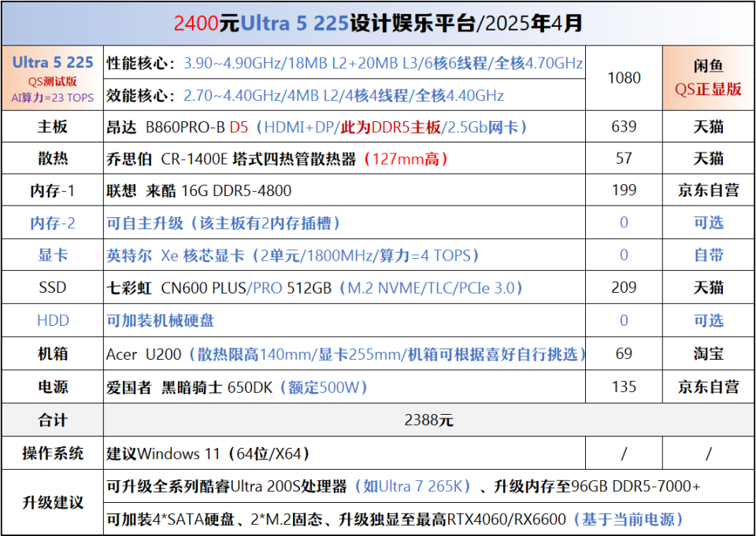Click the "可加装机械硬盘" text
Image resolution: width=756 pixels, height=536 pixels.
click(160, 320)
